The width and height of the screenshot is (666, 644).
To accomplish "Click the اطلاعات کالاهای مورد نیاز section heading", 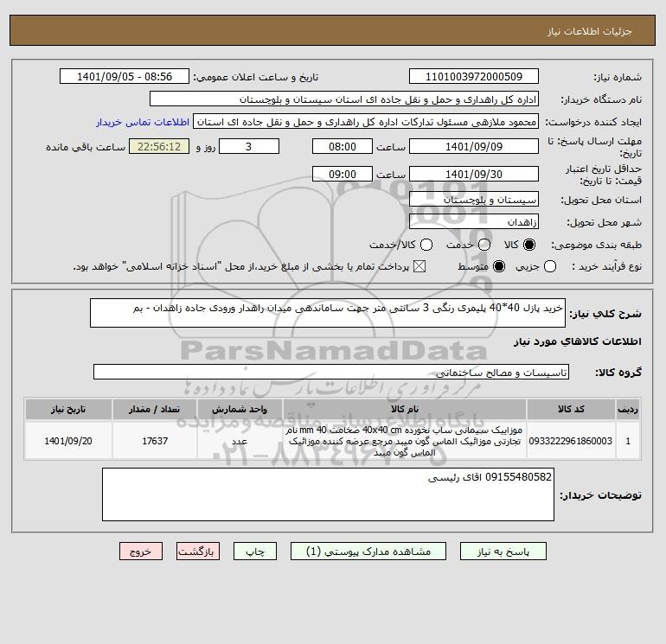I will tap(578, 341).
